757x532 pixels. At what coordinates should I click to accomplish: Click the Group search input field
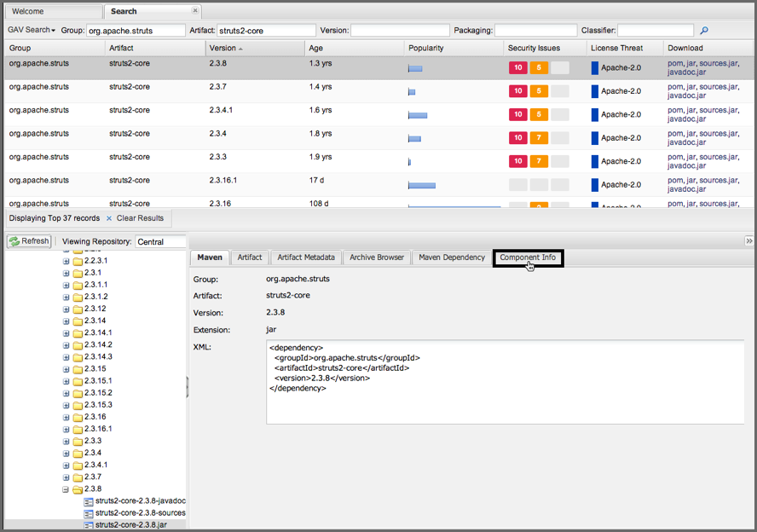(136, 31)
